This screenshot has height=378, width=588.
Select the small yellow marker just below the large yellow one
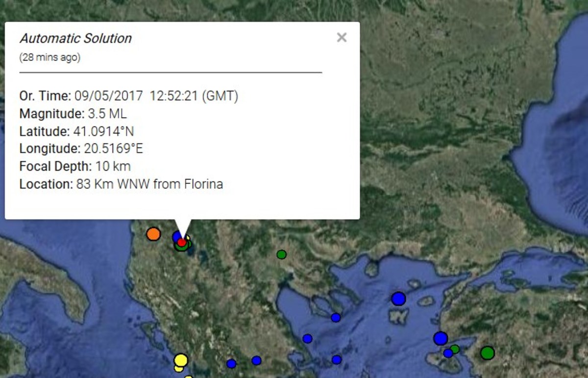coord(179,369)
